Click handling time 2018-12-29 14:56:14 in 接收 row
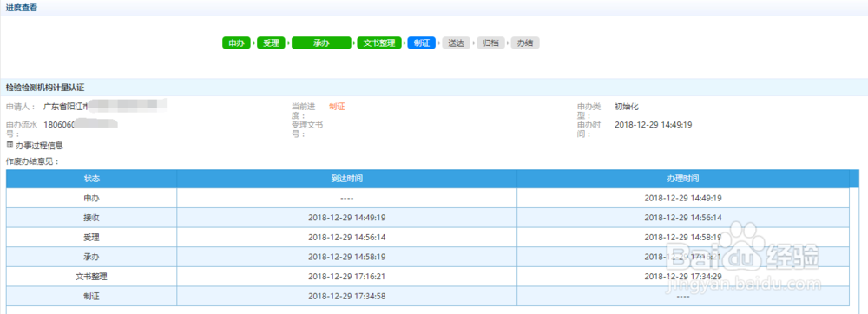Viewport: 868px width, 314px height. (683, 218)
